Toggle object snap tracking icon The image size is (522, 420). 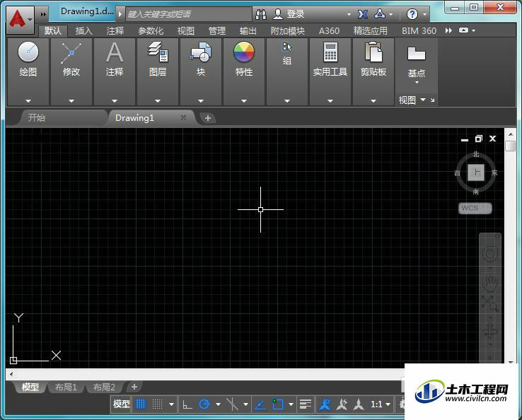point(260,404)
